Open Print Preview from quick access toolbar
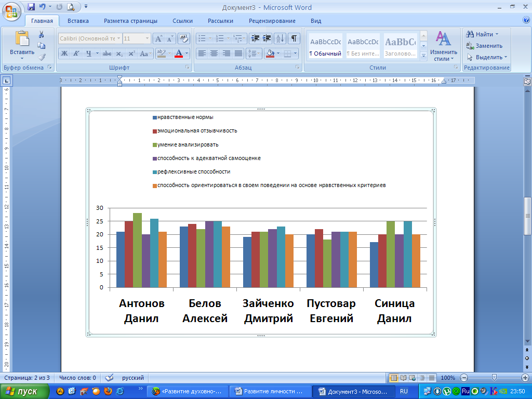The image size is (532, 399). (x=71, y=7)
